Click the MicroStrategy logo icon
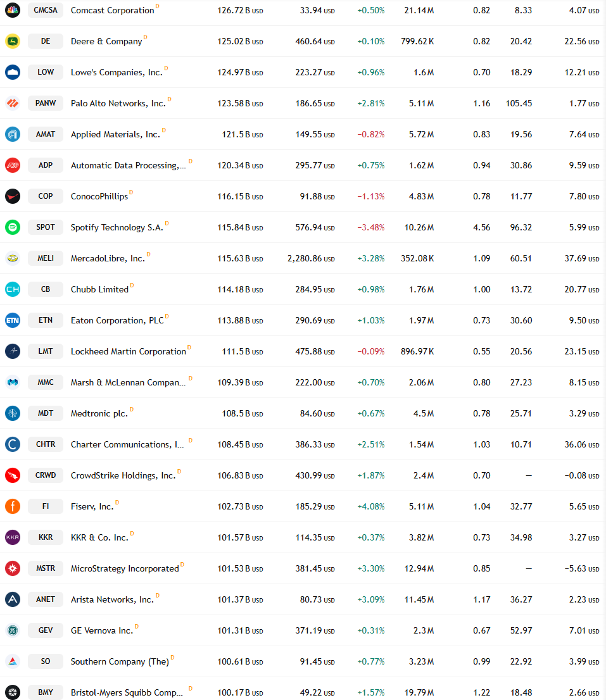The image size is (606, 700). click(13, 568)
